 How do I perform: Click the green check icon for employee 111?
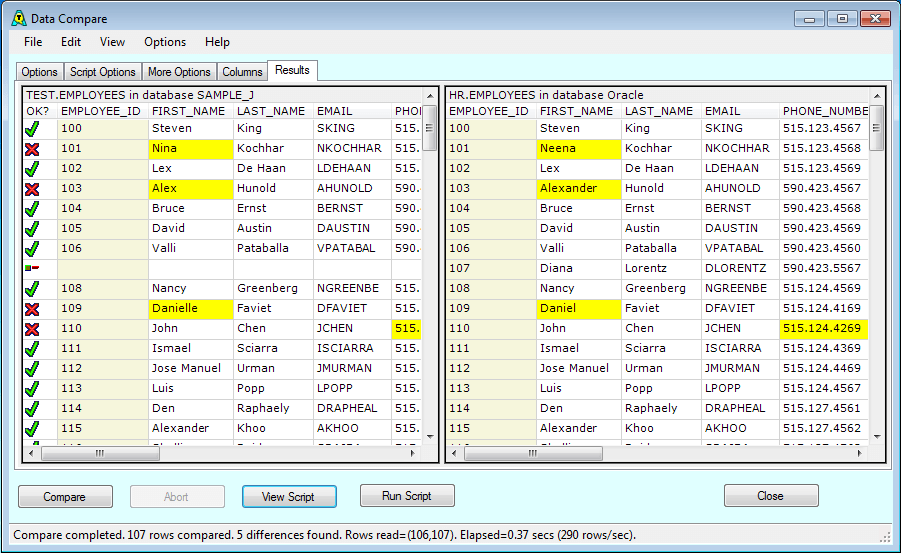click(32, 349)
